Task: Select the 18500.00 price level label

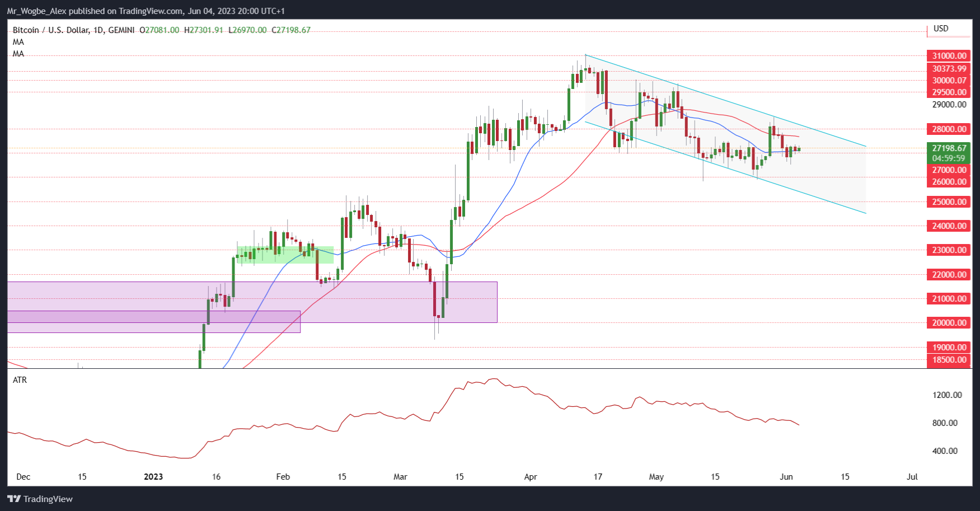Action: click(x=949, y=360)
